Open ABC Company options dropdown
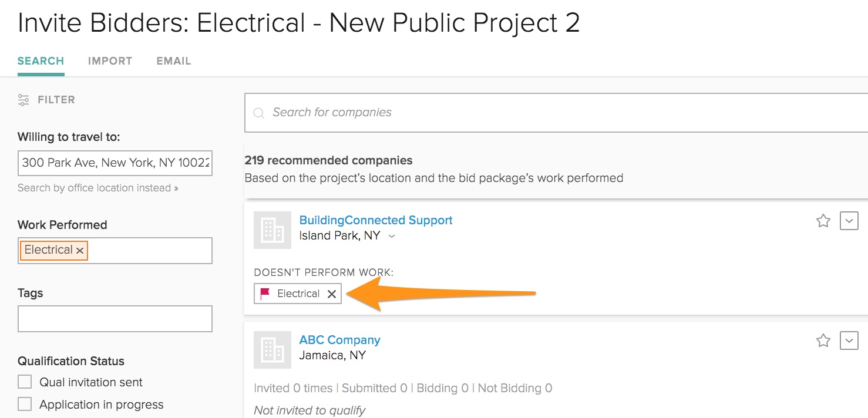Image resolution: width=868 pixels, height=418 pixels. coord(849,340)
